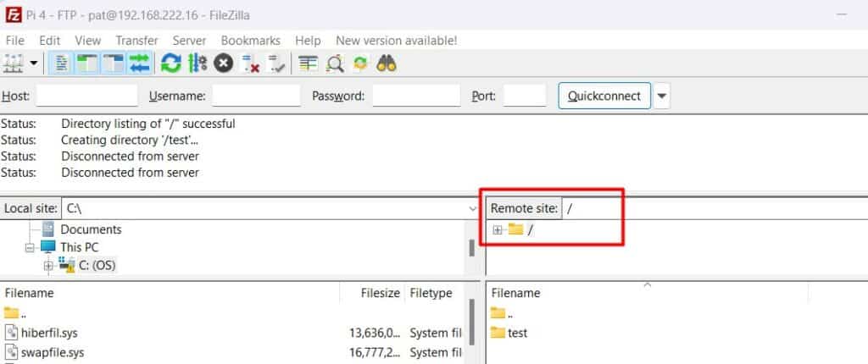
Task: Toggle remote directory tree display
Action: (114, 63)
